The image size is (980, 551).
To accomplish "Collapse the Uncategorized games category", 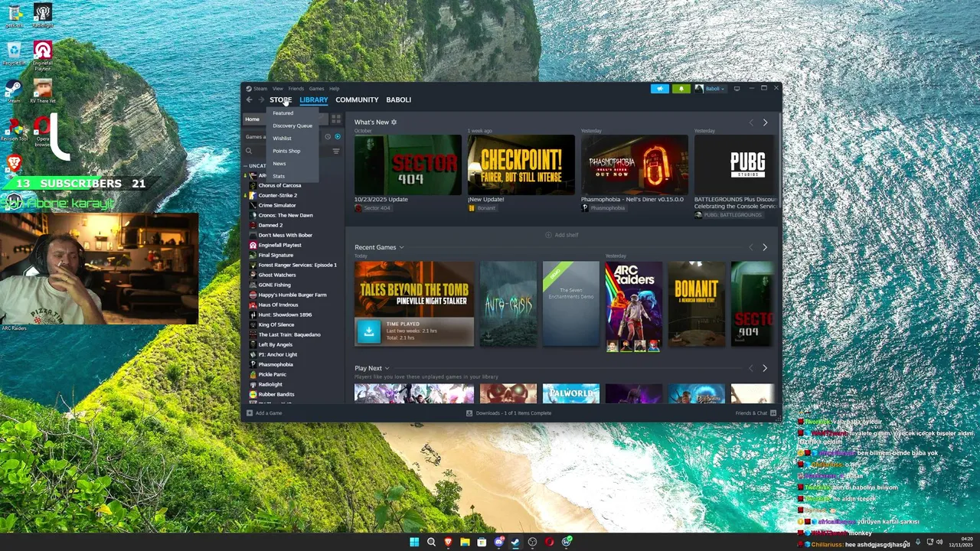I will coord(246,165).
